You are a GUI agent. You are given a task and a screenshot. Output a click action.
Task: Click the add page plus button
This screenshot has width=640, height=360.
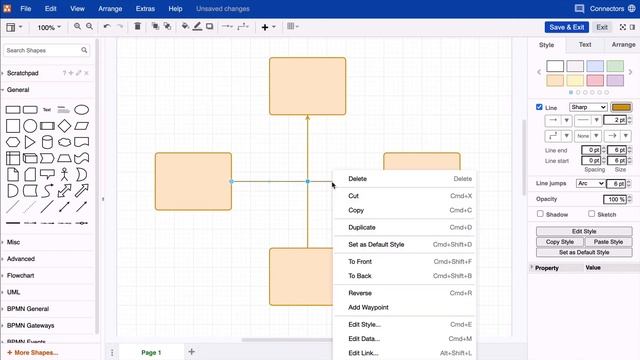click(x=191, y=351)
